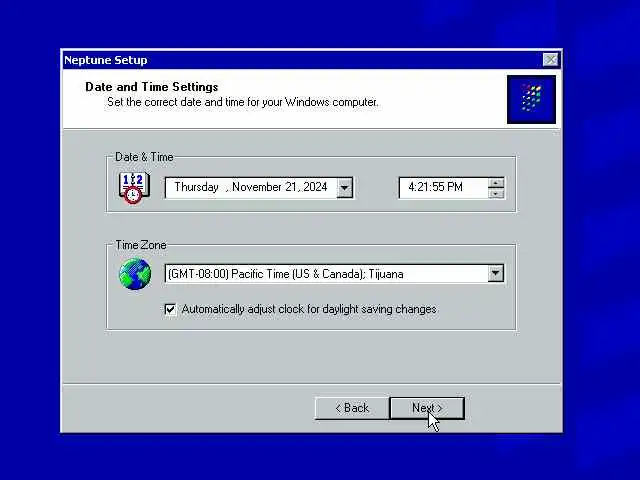Increase time with the up spinner arrow

pos(496,183)
